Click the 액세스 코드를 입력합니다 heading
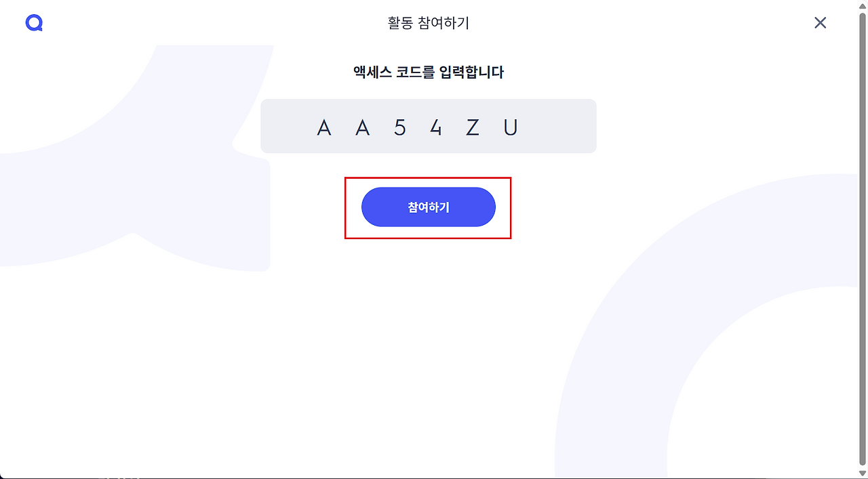The image size is (868, 479). pyautogui.click(x=428, y=72)
